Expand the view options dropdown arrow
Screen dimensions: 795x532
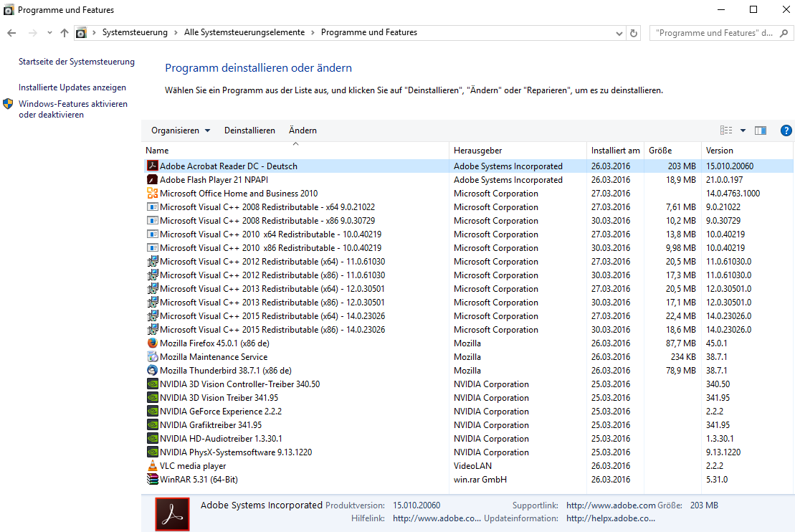click(x=743, y=130)
